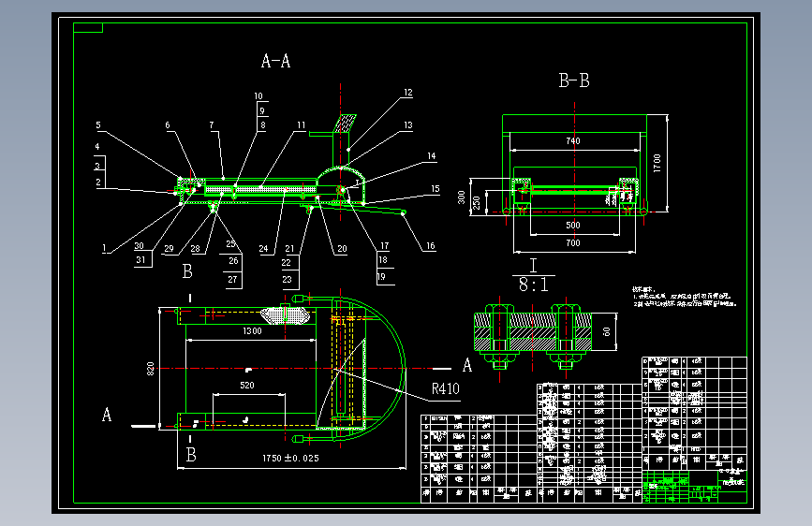Select part callout number 4
This screenshot has height=526, width=812.
click(x=97, y=147)
